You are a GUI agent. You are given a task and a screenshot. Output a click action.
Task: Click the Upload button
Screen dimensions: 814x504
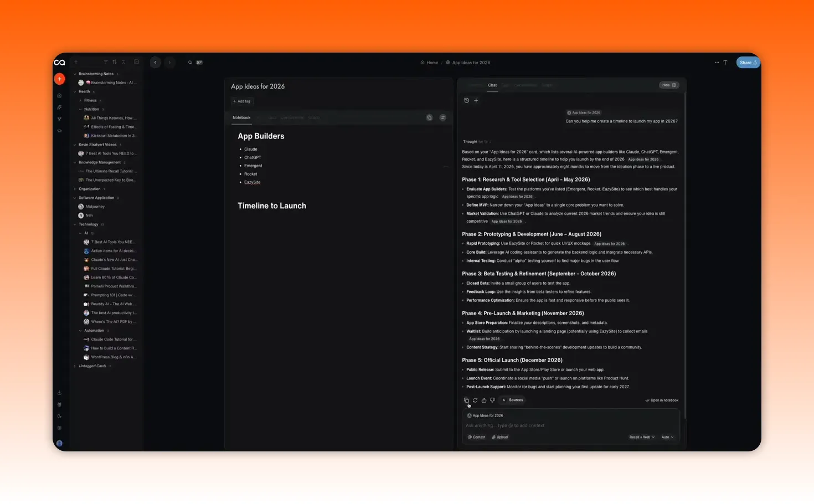500,437
